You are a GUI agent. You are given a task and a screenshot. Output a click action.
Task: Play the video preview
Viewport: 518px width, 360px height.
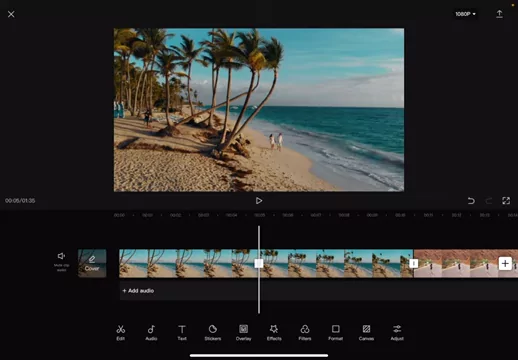259,201
